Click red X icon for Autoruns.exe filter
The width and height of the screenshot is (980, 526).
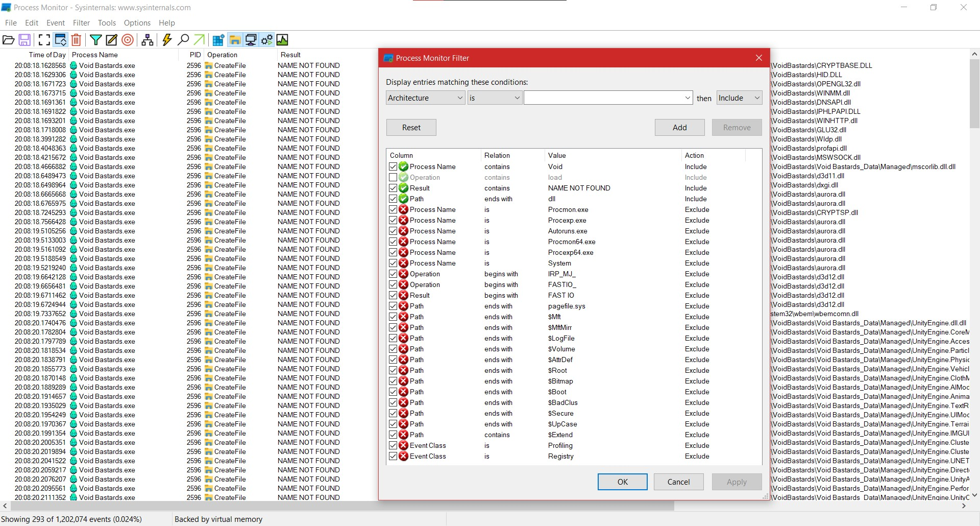click(x=403, y=231)
